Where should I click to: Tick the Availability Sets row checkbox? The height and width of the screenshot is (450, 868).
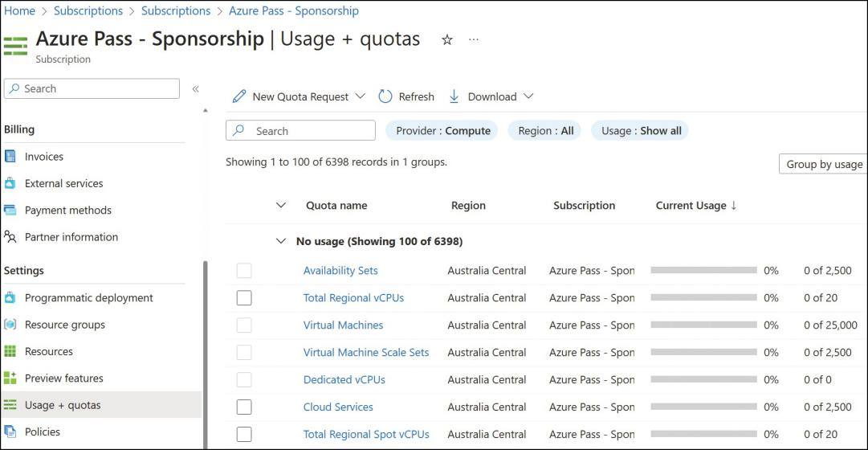click(x=244, y=271)
